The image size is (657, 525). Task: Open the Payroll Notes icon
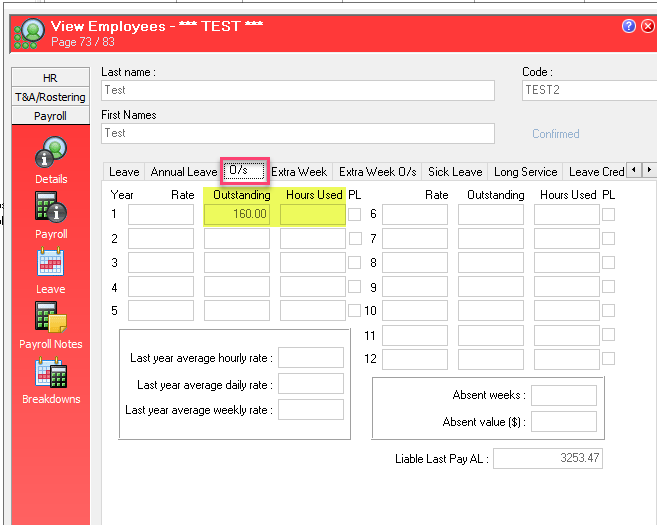pyautogui.click(x=50, y=318)
